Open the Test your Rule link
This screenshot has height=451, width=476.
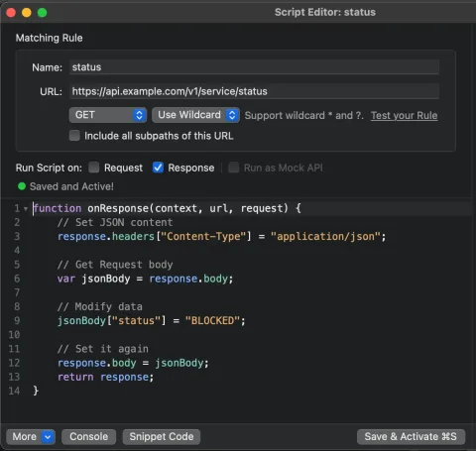click(x=404, y=115)
